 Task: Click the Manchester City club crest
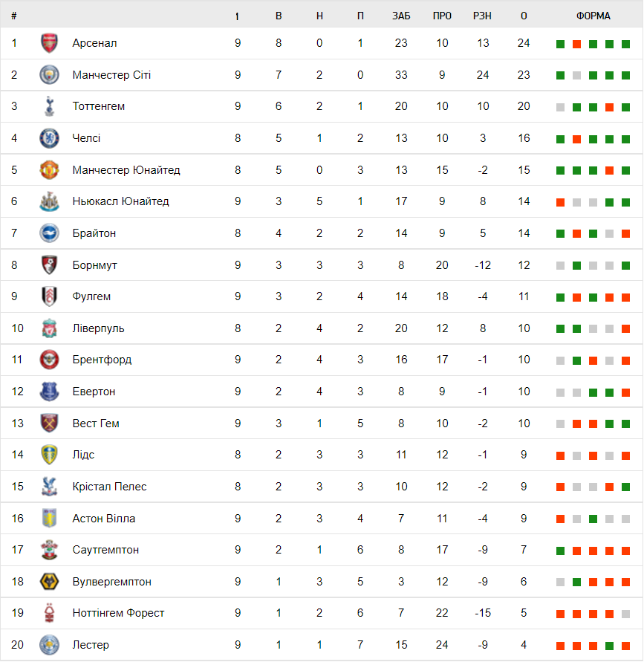point(49,75)
